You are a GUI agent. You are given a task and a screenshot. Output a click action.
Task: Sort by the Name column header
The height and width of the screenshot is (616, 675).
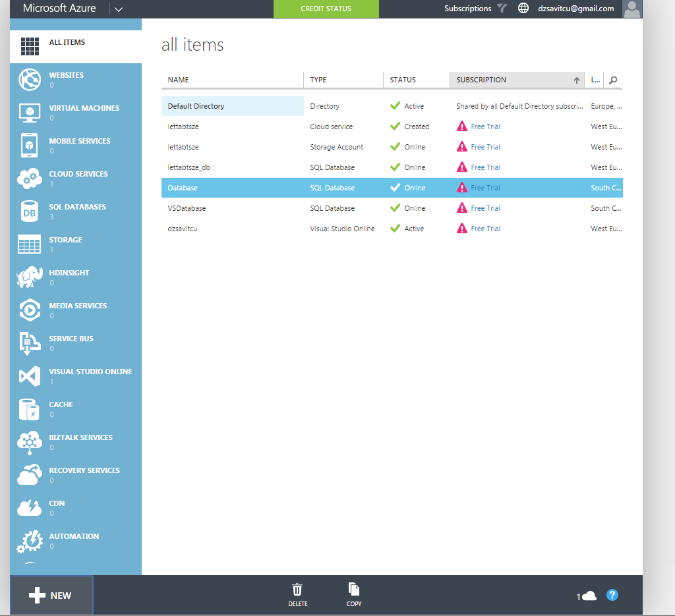[x=233, y=80]
